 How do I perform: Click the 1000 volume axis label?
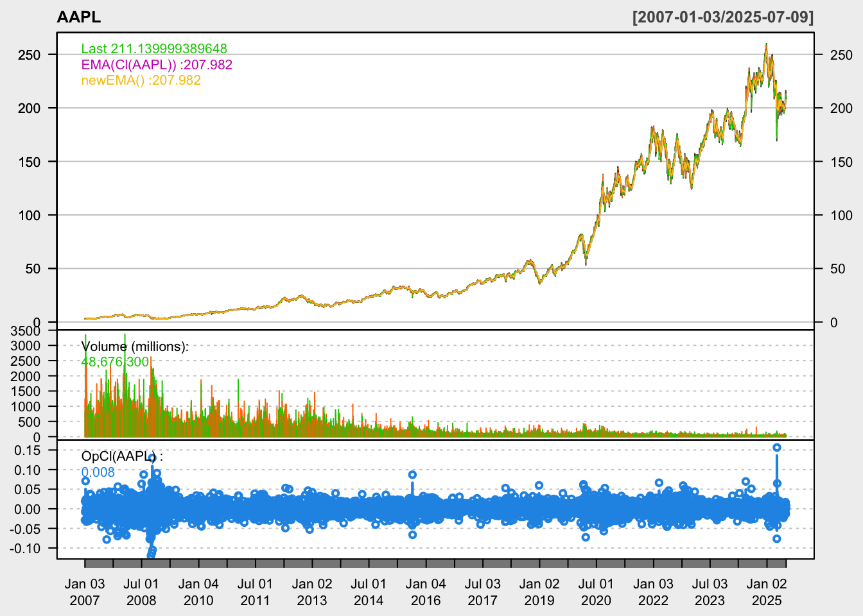(x=25, y=407)
